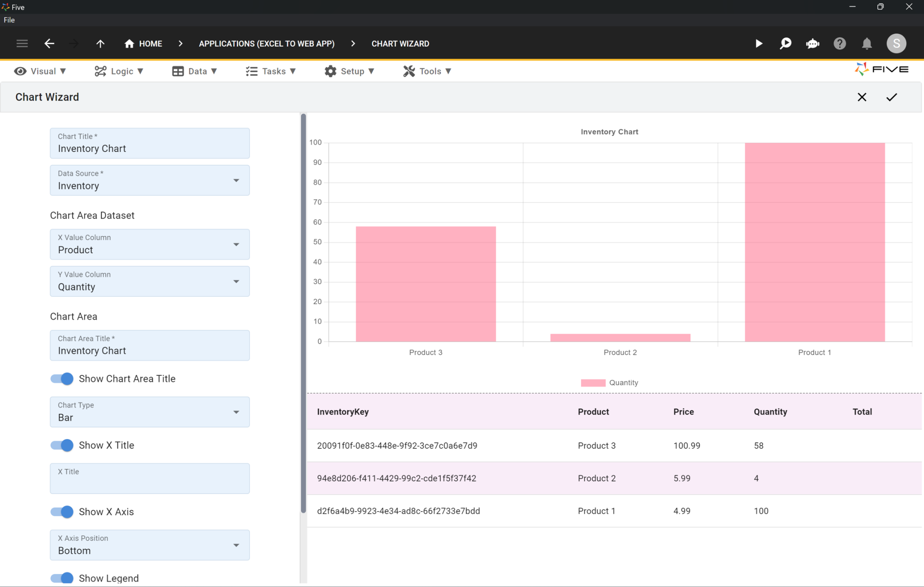Click the empty X Title field
The width and height of the screenshot is (924, 587).
(x=150, y=478)
